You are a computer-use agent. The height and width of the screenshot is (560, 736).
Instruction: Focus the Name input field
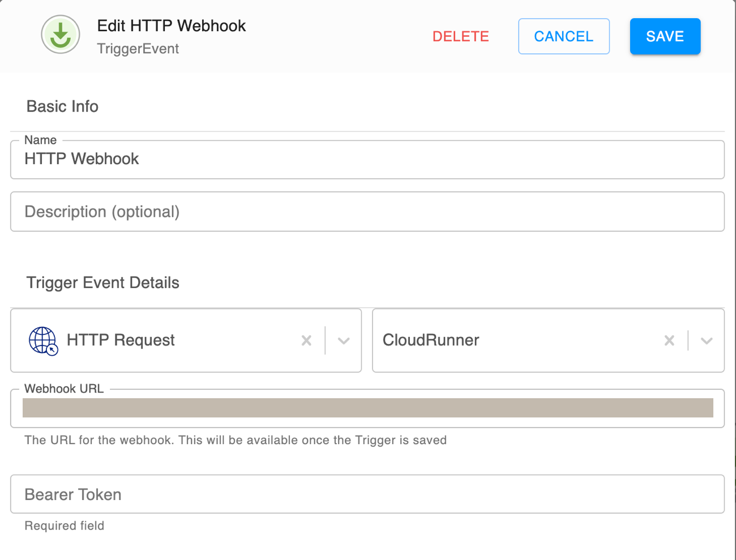tap(367, 159)
